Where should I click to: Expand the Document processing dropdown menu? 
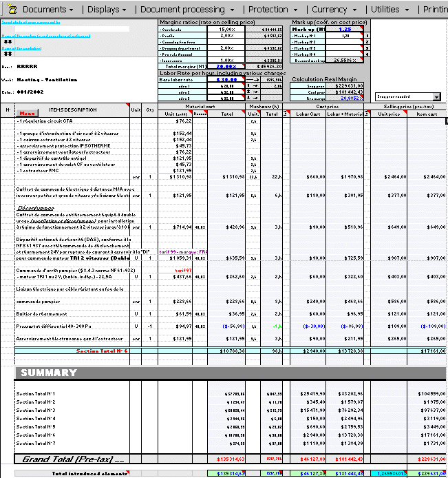tap(187, 10)
